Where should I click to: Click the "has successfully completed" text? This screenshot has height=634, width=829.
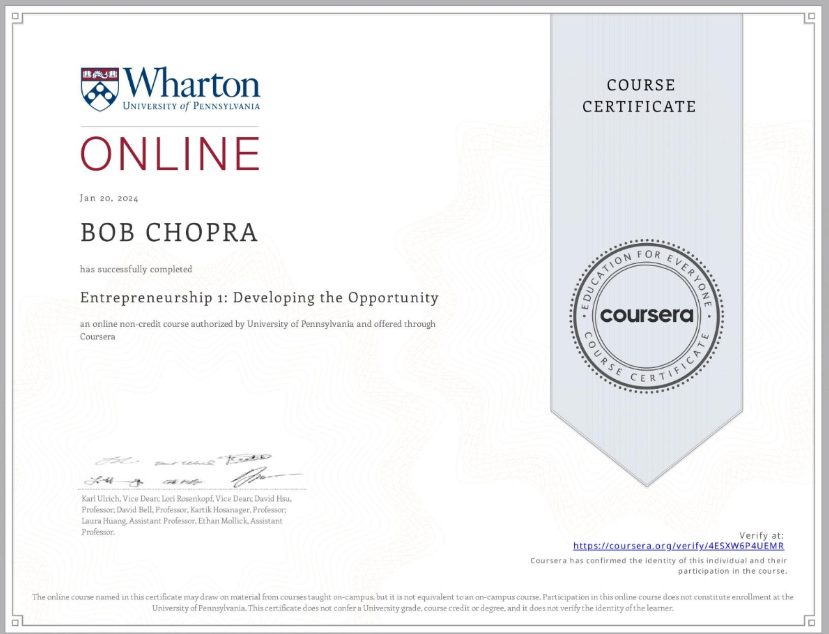coord(136,269)
